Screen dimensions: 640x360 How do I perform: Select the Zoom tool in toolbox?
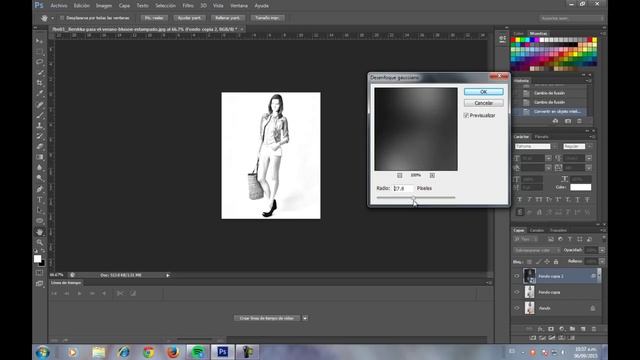(40, 242)
